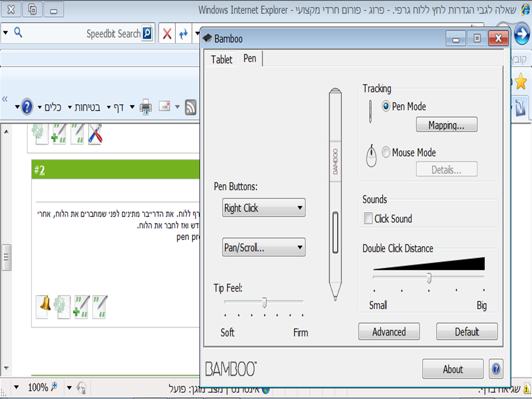532x399 pixels.
Task: Click the Mapping... button
Action: click(x=447, y=125)
